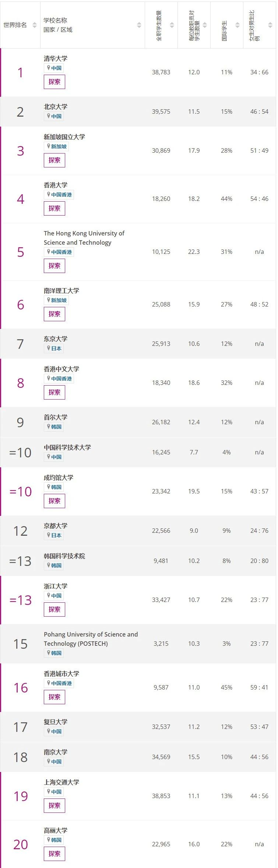Click 探索 under 高丽大学
Screen dimensions: 278x868
click(x=54, y=854)
